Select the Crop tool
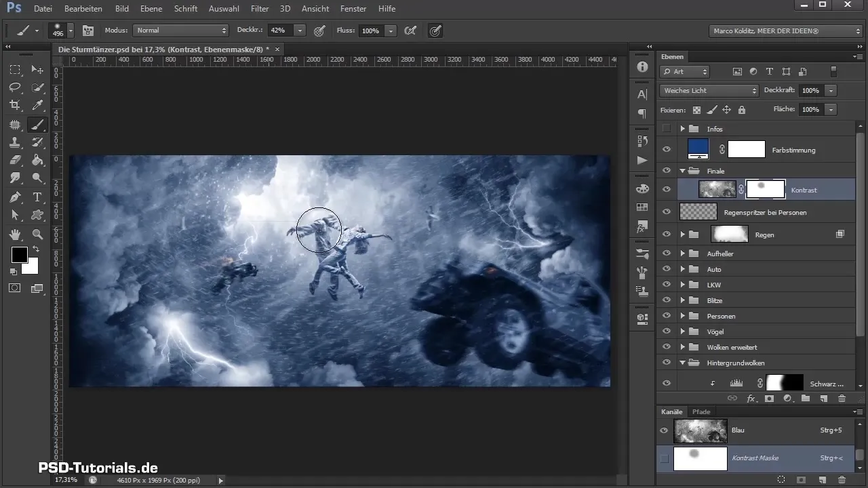 pos(16,105)
